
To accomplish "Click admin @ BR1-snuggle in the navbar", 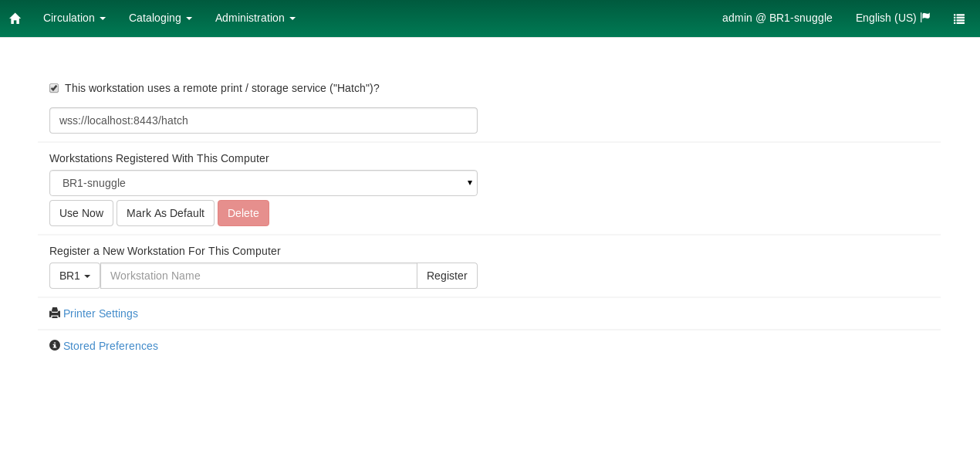I will pyautogui.click(x=777, y=18).
